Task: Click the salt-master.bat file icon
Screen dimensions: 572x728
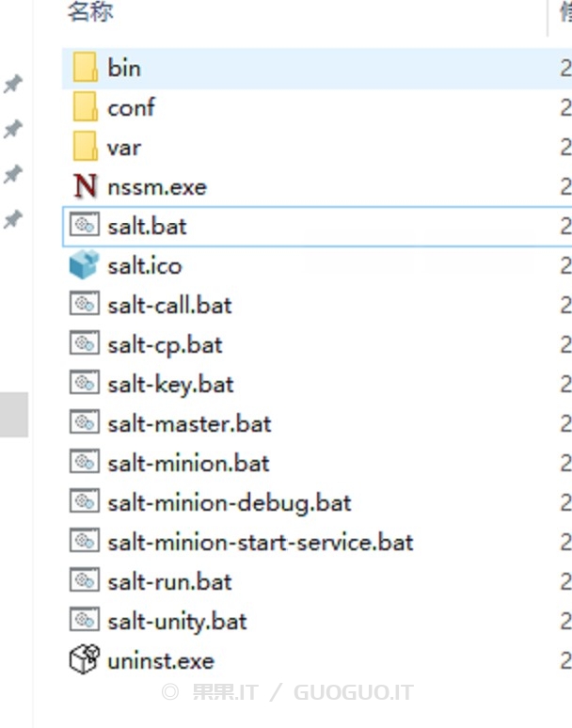Action: 85,423
